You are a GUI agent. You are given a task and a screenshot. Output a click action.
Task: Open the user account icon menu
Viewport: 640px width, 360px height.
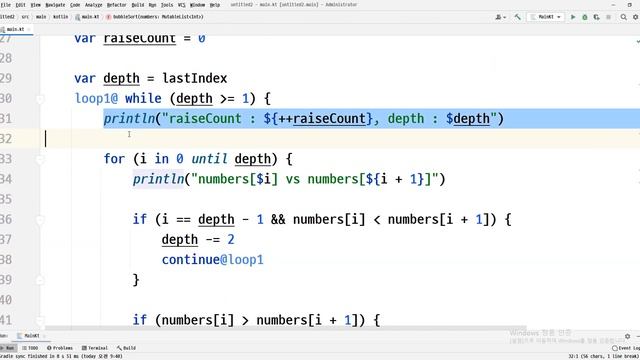pyautogui.click(x=500, y=17)
